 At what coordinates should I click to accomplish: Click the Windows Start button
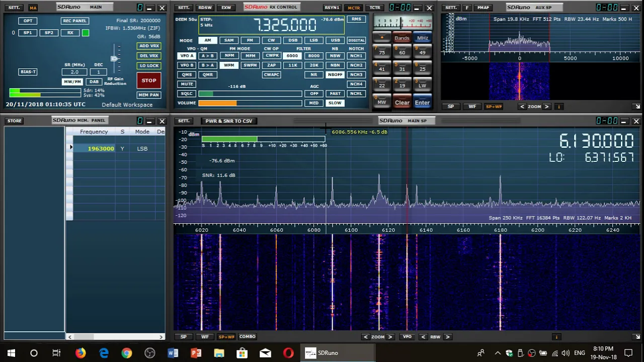11,353
